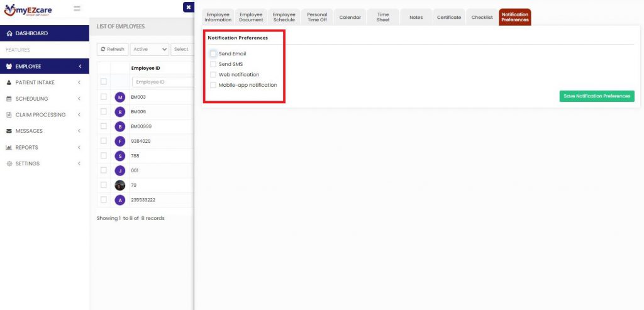Click avatar A for employee 235533222
This screenshot has width=644, height=310.
point(120,200)
